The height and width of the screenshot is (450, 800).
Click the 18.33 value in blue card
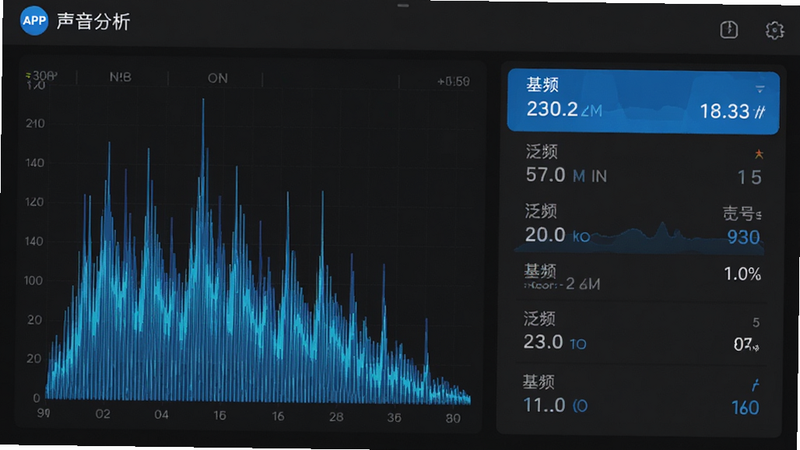pos(724,111)
